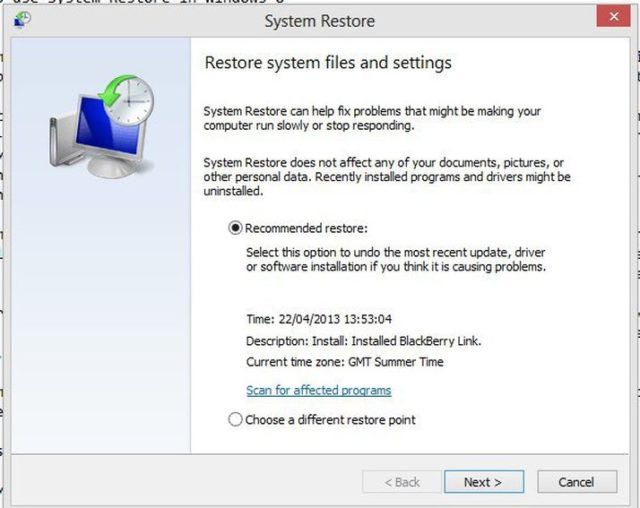
Task: Click the paragraph about fixing slow computer problems
Action: pyautogui.click(x=371, y=119)
